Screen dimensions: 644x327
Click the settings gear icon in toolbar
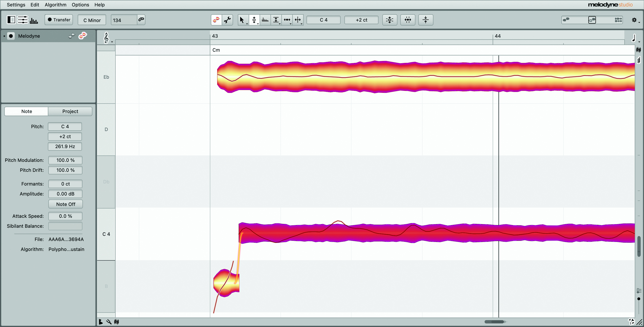[x=634, y=20]
